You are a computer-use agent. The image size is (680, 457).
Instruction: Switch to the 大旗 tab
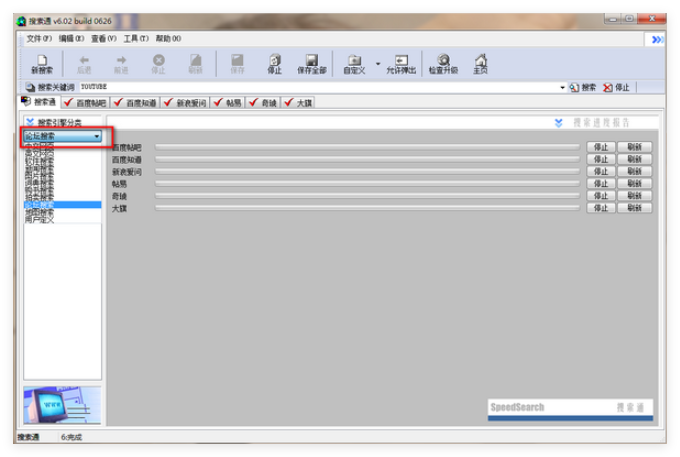pyautogui.click(x=298, y=102)
